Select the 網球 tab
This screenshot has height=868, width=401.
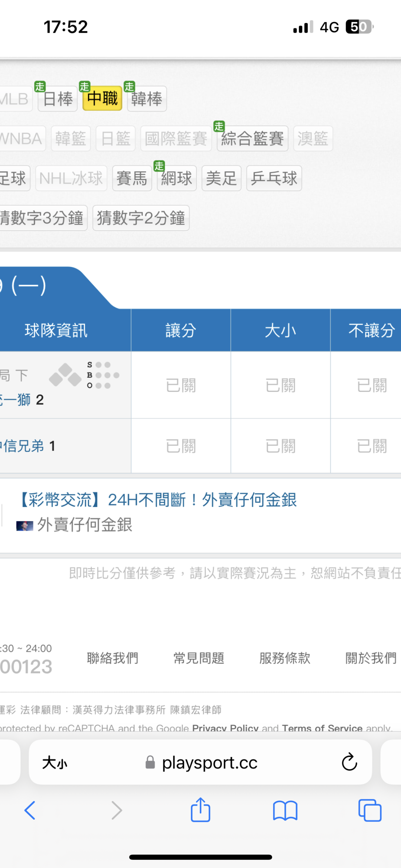(177, 178)
